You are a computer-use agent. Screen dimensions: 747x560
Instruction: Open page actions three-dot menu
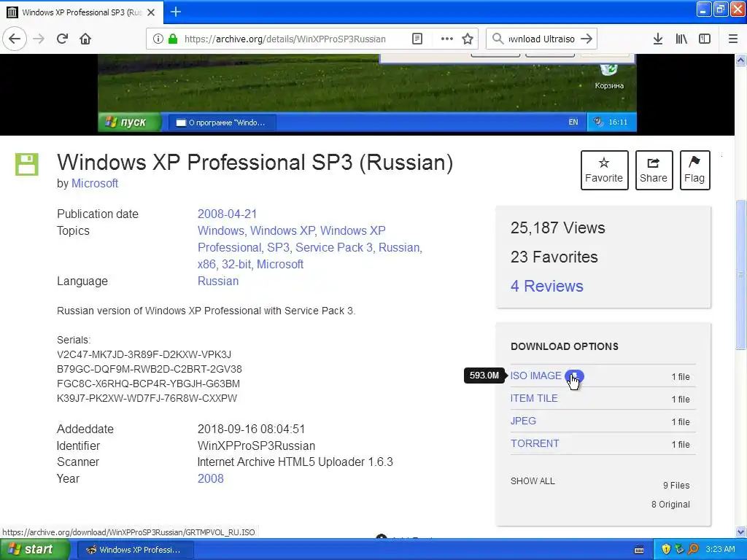pos(446,39)
